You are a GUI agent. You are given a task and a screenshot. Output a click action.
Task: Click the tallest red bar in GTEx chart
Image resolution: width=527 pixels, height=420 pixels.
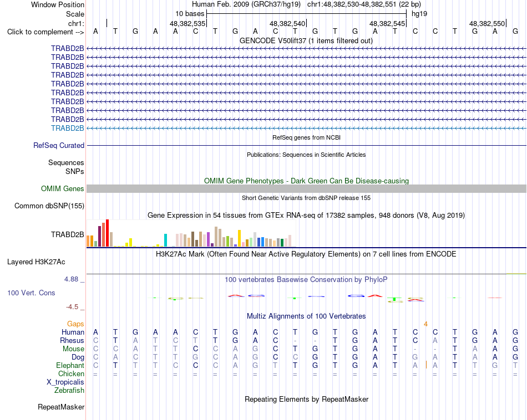click(107, 233)
